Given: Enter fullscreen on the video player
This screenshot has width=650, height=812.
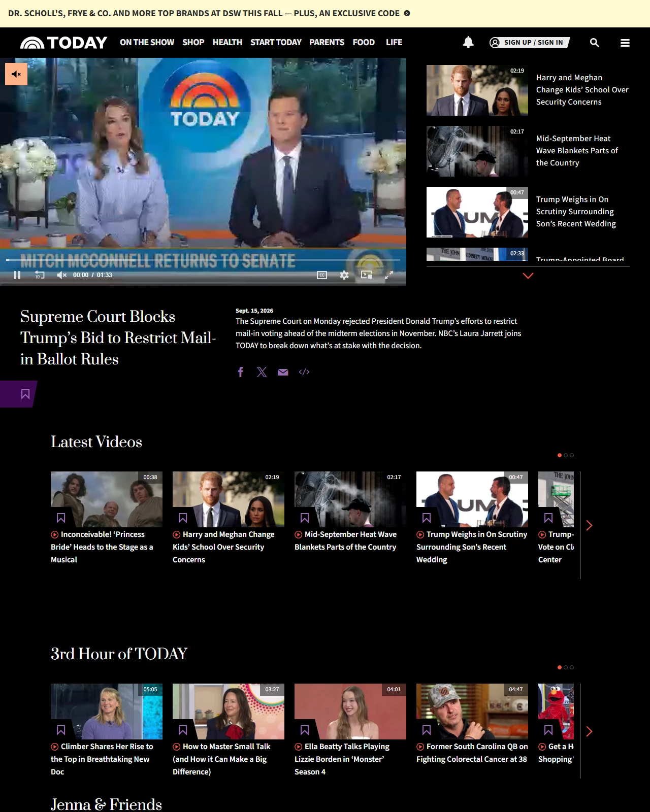Looking at the screenshot, I should [389, 275].
